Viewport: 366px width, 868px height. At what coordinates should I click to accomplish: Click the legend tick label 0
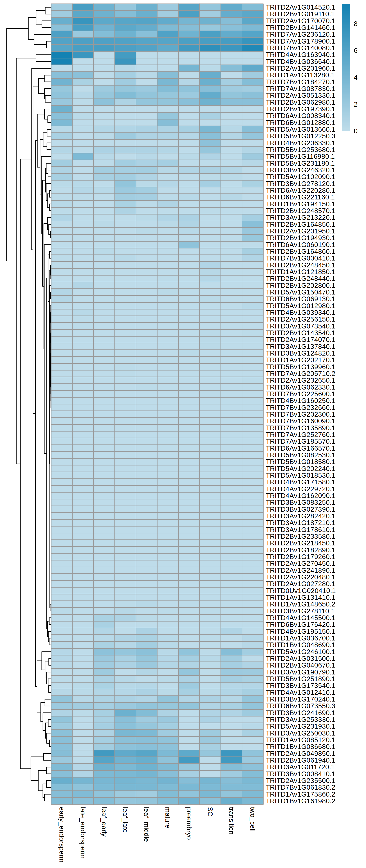356,131
